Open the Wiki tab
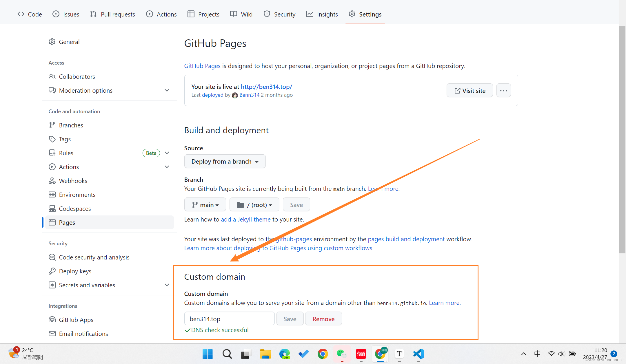Viewport: 626px width, 364px height. tap(241, 14)
